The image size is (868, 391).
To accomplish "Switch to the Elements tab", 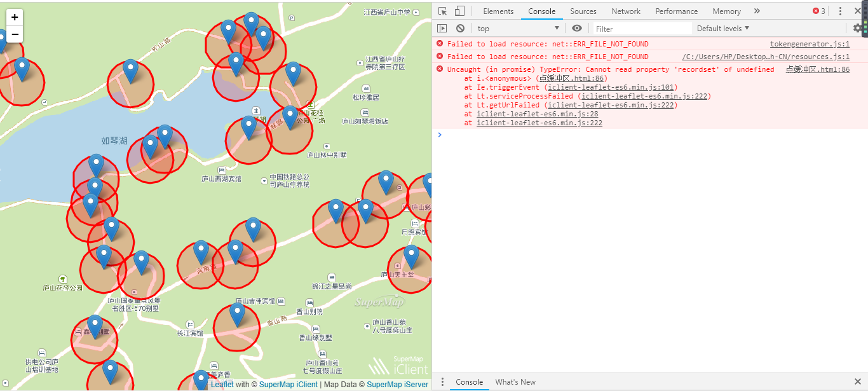I will coord(498,11).
